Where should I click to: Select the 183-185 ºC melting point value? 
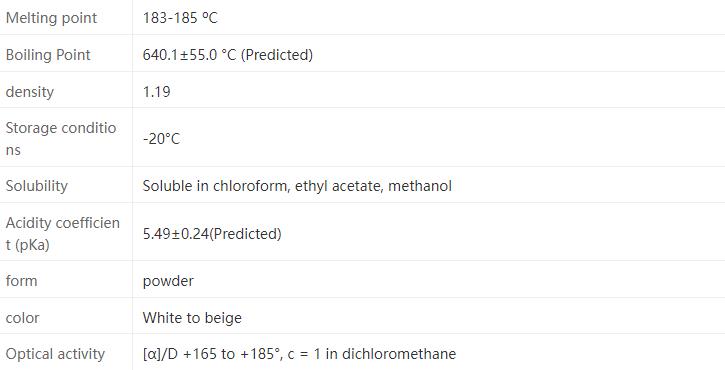(180, 18)
